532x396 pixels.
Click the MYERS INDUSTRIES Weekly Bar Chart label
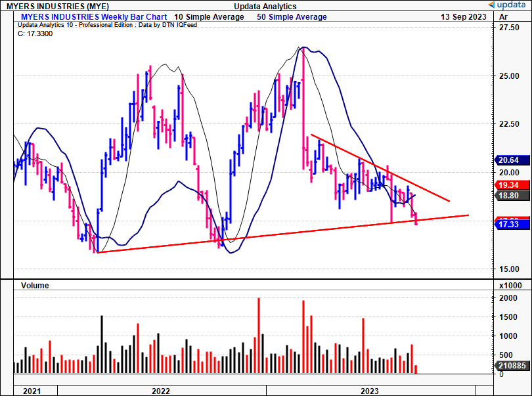tap(94, 16)
